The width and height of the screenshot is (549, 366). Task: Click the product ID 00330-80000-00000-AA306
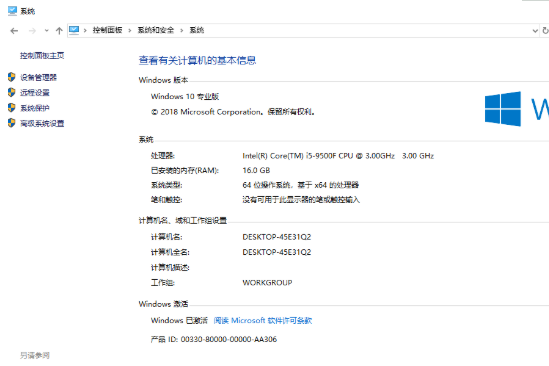229,339
